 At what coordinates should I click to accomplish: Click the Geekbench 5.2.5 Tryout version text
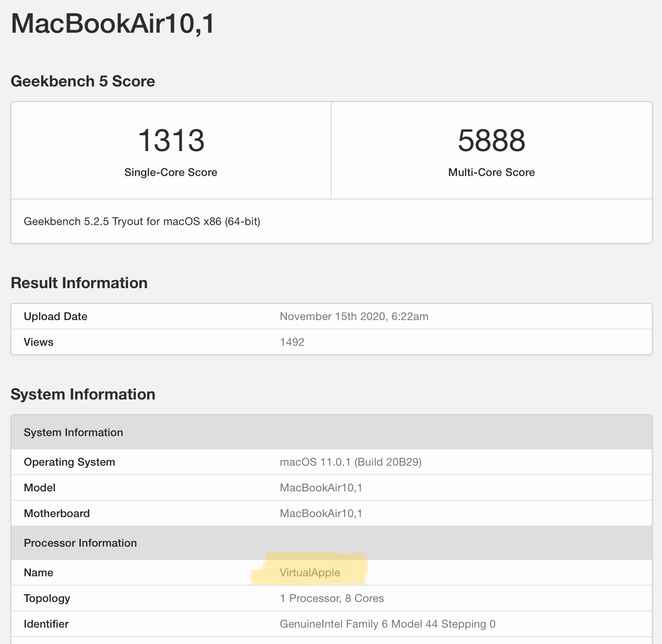point(142,222)
